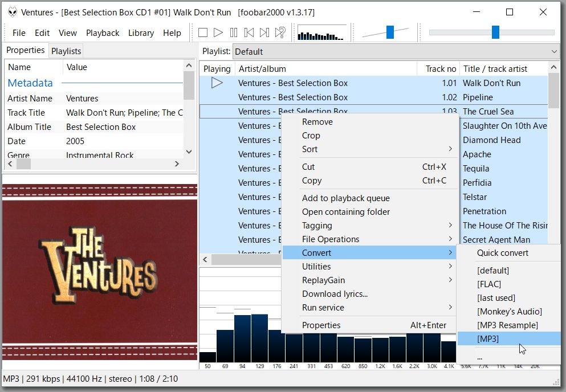Click playlist horizontal scroll left arrow
This screenshot has width=566, height=392.
(x=205, y=259)
